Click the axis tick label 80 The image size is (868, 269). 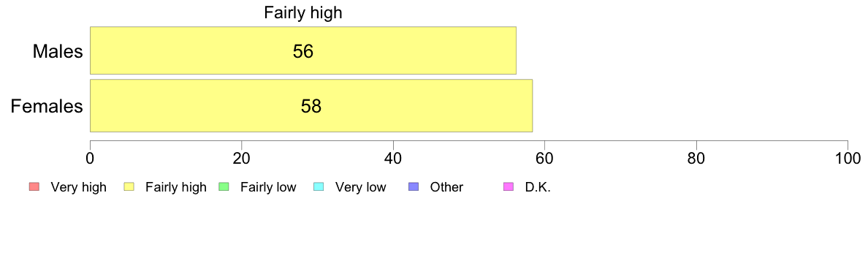(696, 158)
